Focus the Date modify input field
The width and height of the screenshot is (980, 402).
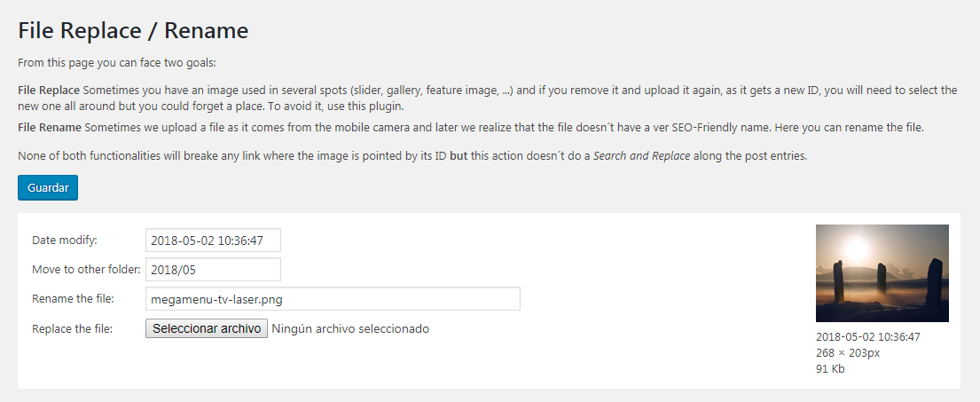213,240
